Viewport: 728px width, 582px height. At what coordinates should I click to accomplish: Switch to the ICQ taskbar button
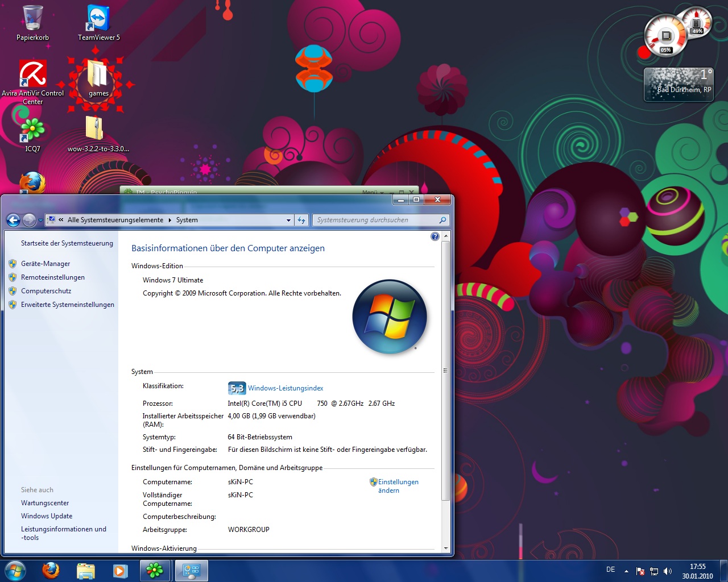(x=155, y=571)
